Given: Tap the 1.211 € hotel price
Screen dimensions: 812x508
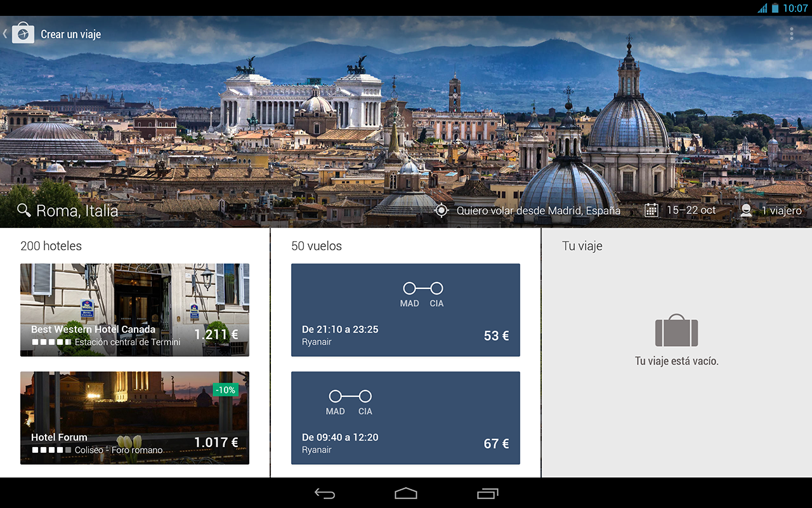Looking at the screenshot, I should click(216, 335).
